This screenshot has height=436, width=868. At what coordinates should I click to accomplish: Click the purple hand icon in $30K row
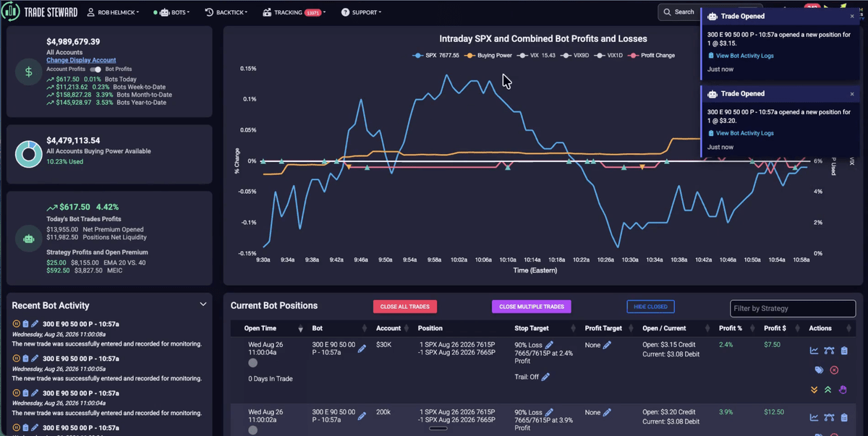click(x=843, y=390)
